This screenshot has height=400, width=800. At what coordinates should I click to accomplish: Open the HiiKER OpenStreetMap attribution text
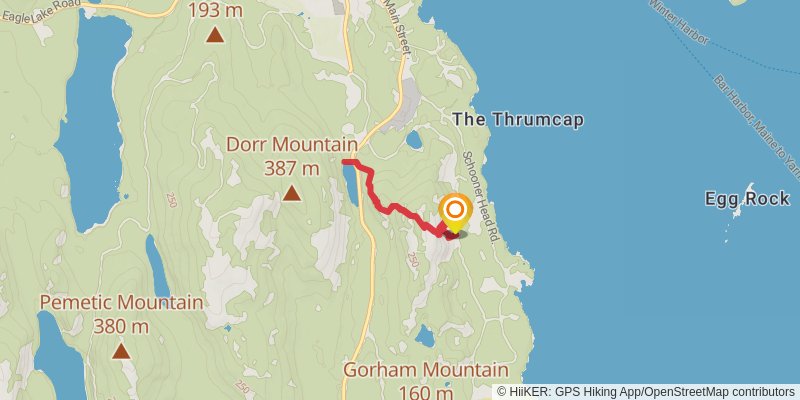tap(646, 392)
